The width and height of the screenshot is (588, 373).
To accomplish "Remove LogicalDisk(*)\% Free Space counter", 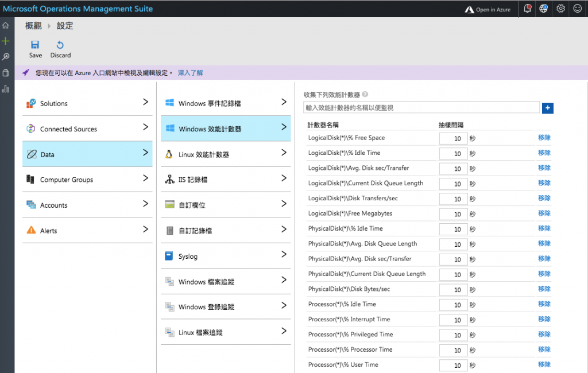I will click(544, 138).
